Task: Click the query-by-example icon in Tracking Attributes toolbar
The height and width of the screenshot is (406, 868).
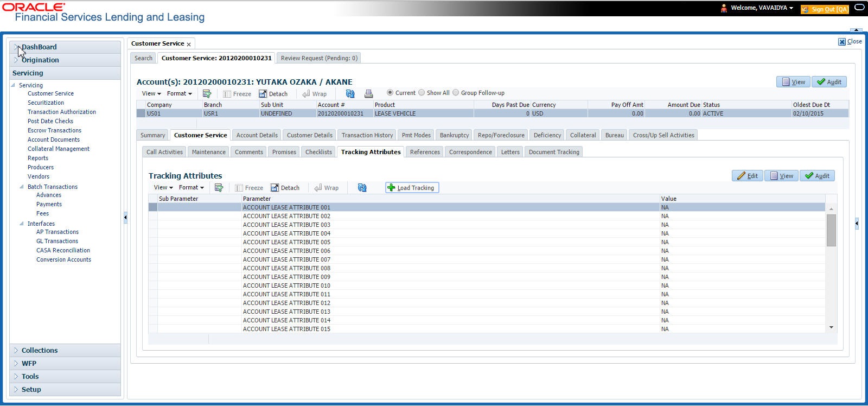Action: point(219,187)
